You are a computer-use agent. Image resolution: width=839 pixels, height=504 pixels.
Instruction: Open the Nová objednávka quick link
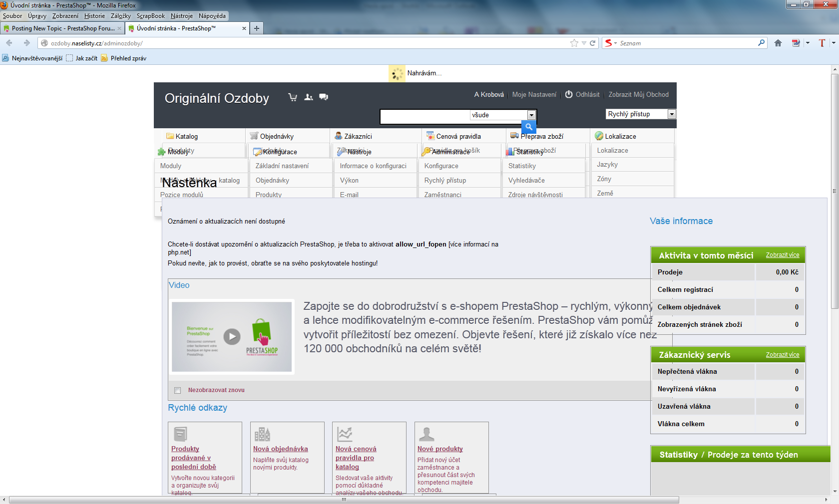(280, 449)
